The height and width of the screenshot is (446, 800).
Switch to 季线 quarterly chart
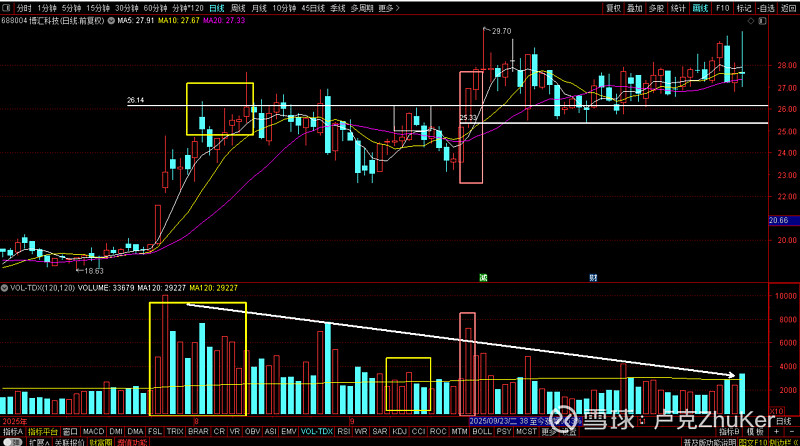(x=338, y=8)
